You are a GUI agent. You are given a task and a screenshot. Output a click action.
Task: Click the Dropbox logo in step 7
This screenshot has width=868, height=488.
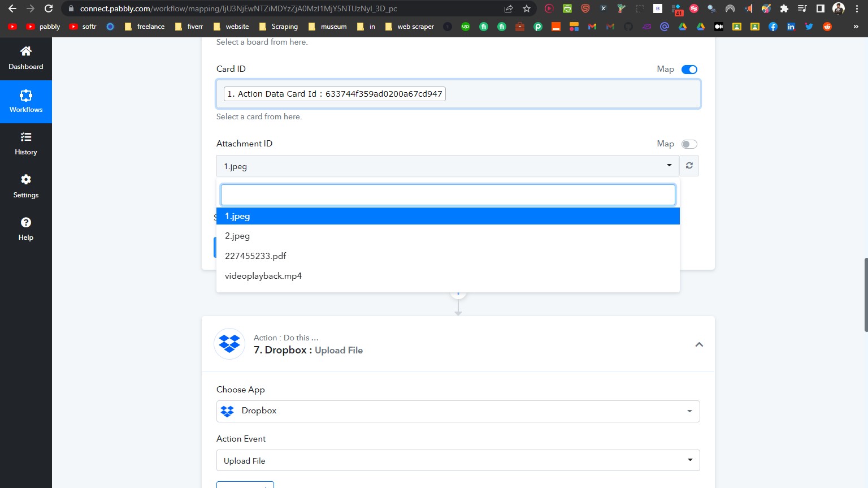(229, 344)
